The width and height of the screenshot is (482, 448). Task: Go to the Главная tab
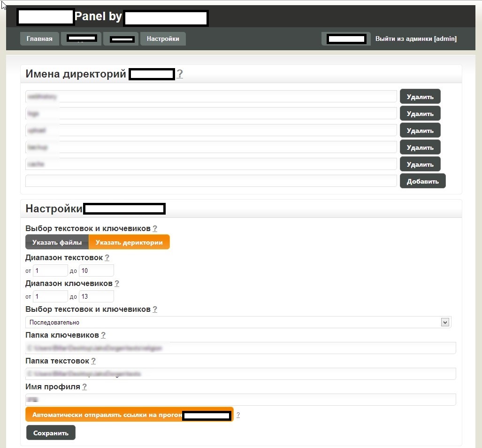tap(39, 39)
